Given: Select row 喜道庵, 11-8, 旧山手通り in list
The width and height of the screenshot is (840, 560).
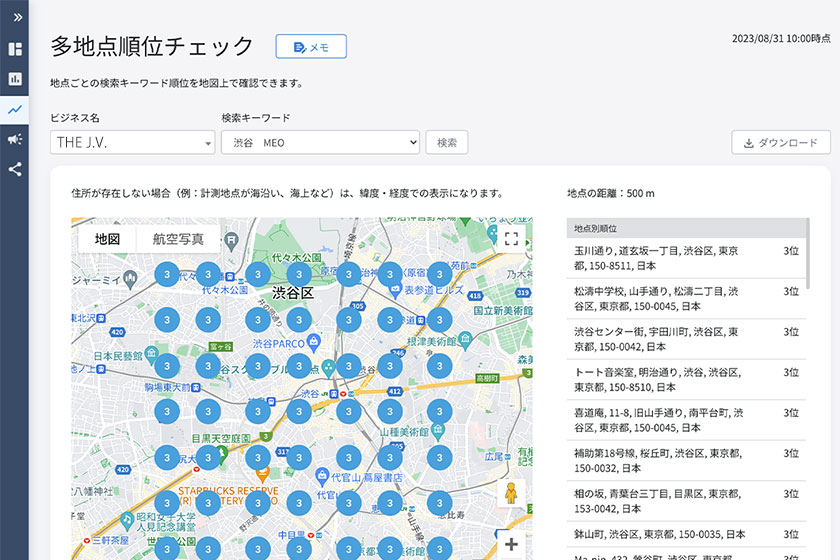Looking at the screenshot, I should coord(686,420).
